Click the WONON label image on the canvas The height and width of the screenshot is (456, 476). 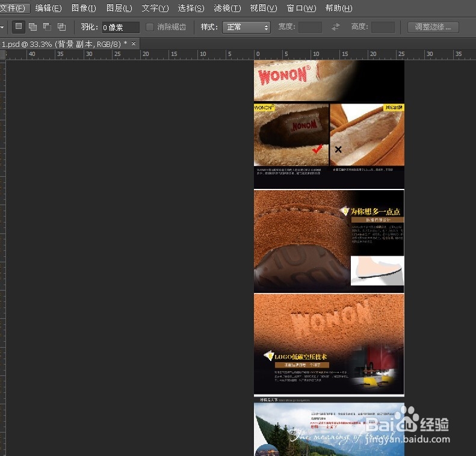[283, 76]
